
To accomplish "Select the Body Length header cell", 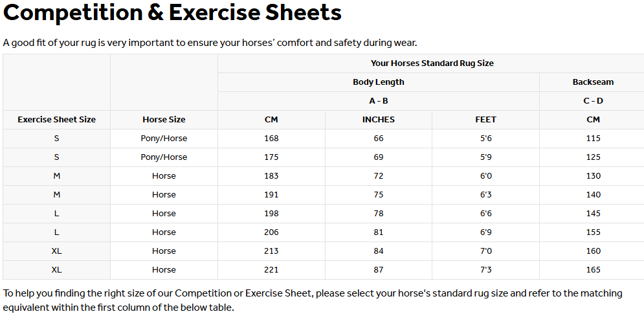I will click(379, 82).
